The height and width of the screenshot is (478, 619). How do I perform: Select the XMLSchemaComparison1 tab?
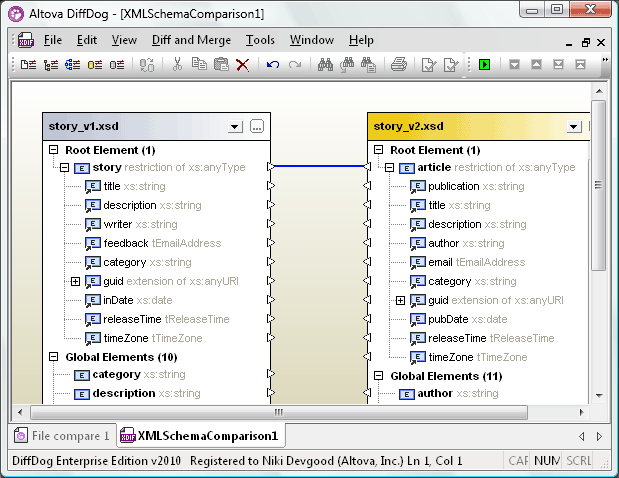[201, 436]
